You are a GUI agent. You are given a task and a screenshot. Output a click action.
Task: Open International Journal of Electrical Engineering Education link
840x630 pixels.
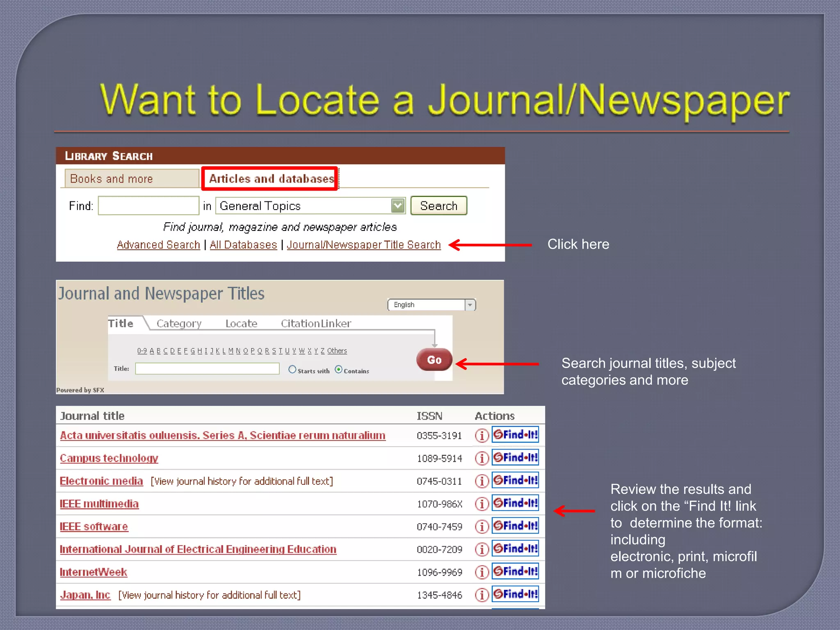(198, 549)
